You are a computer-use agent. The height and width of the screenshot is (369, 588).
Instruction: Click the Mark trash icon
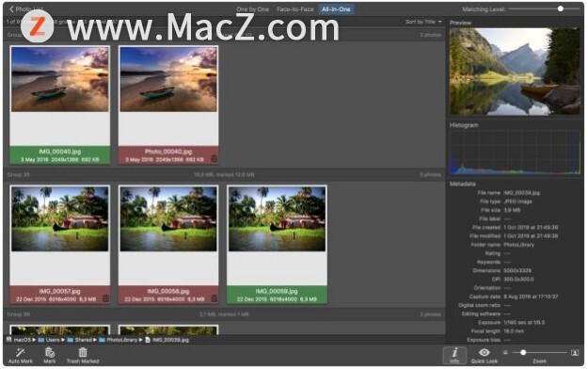[x=50, y=352]
